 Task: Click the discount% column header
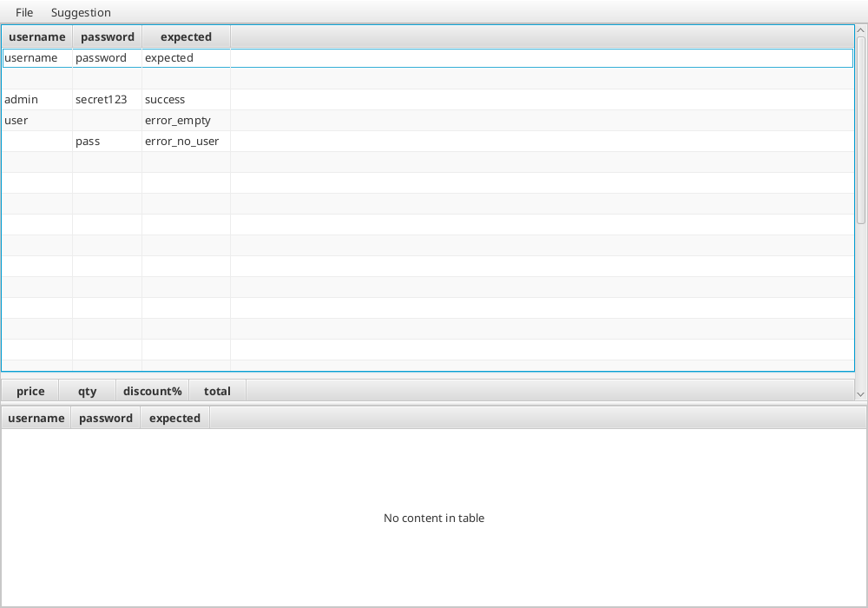click(x=152, y=391)
